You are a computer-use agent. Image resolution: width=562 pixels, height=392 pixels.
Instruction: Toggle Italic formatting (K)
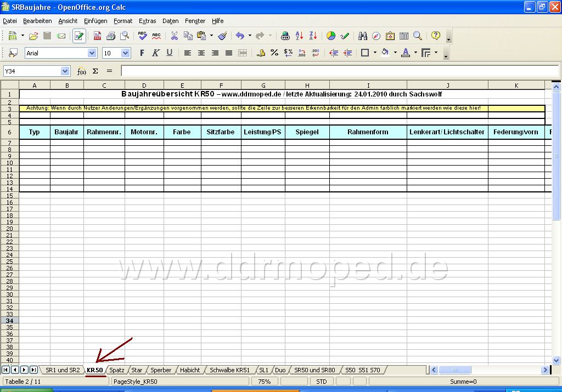click(155, 53)
